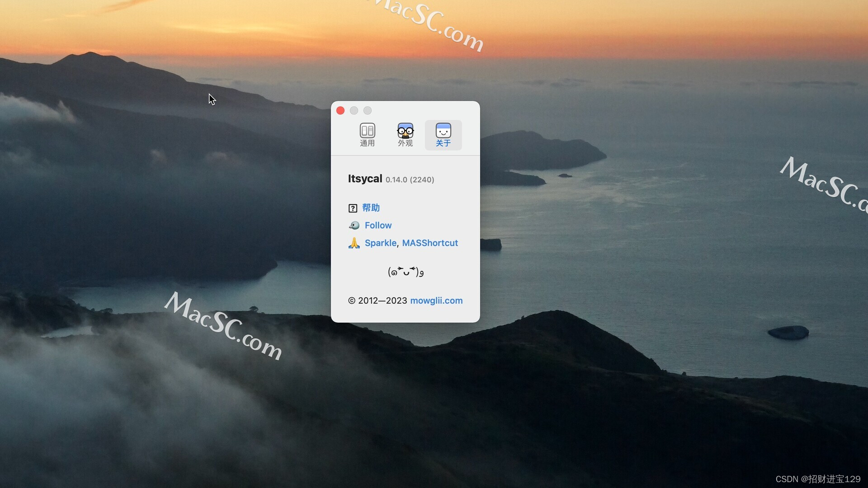
Task: Click the Itsycal app name text
Action: pyautogui.click(x=365, y=178)
